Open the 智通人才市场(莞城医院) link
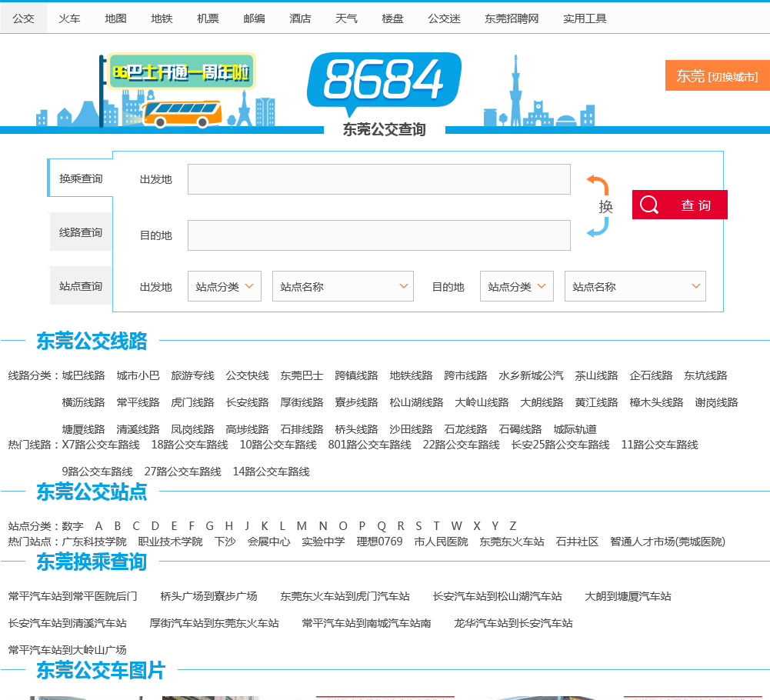This screenshot has height=700, width=770. coord(668,542)
